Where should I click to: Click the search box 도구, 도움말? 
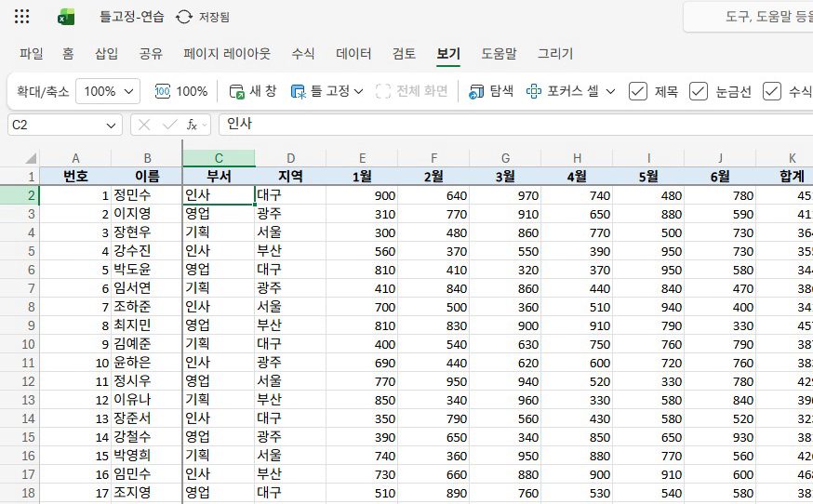coord(749,17)
